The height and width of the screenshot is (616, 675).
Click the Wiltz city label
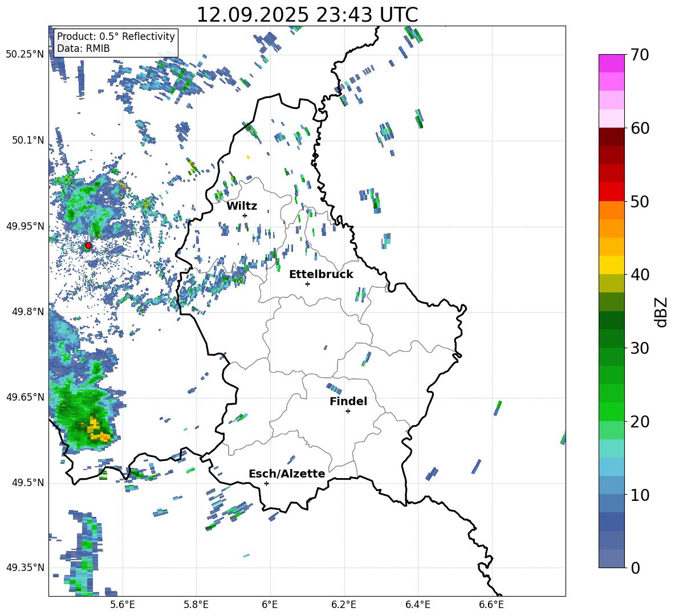pyautogui.click(x=242, y=206)
